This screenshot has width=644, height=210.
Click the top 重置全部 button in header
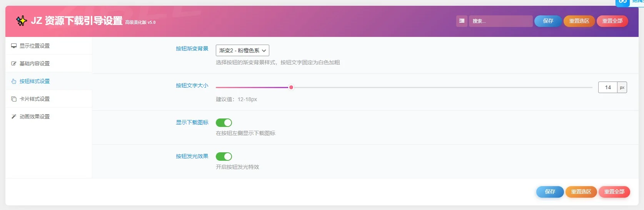tap(612, 21)
